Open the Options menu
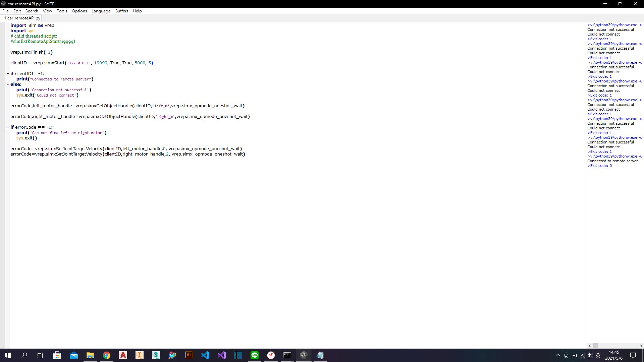The image size is (644, 362). [79, 11]
